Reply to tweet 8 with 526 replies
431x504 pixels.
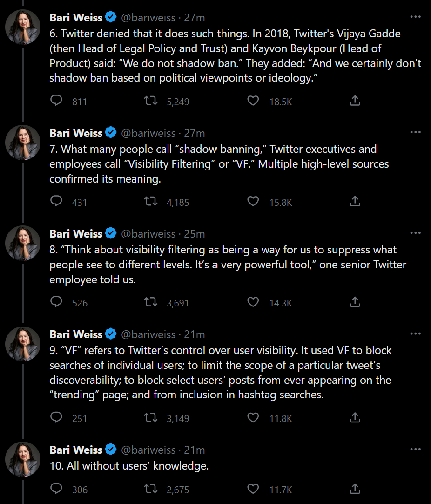56,302
